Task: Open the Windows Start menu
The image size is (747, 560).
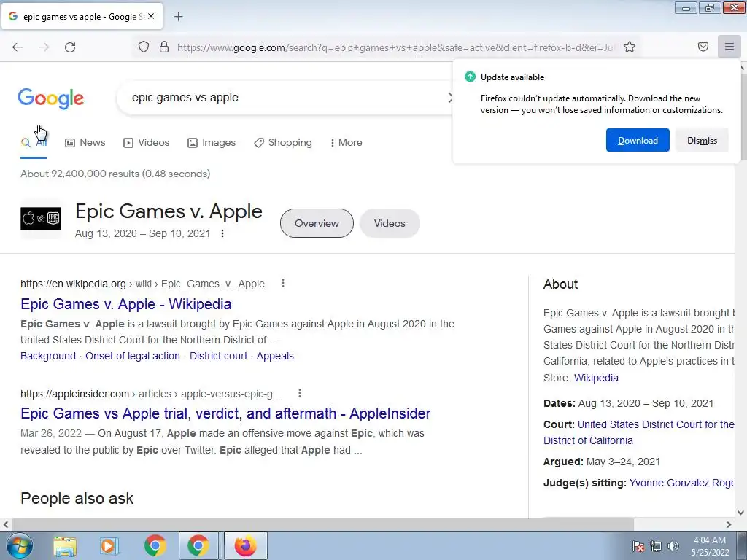Action: pos(19,545)
